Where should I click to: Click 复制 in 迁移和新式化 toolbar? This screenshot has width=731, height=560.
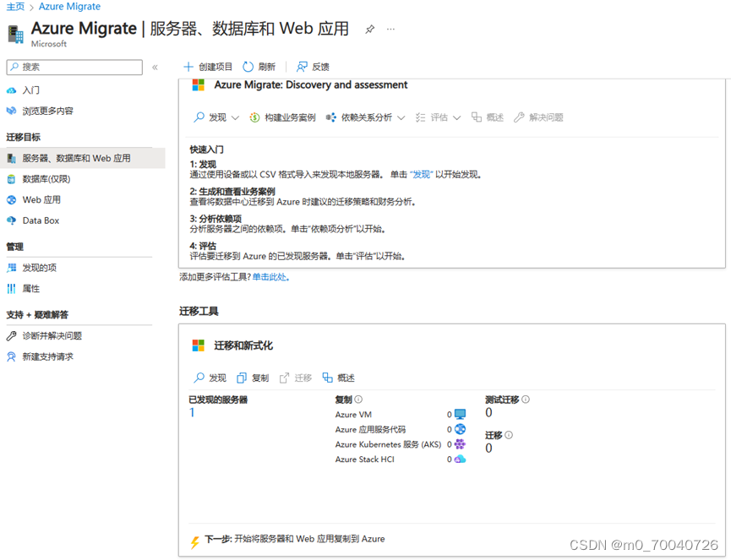tap(253, 378)
